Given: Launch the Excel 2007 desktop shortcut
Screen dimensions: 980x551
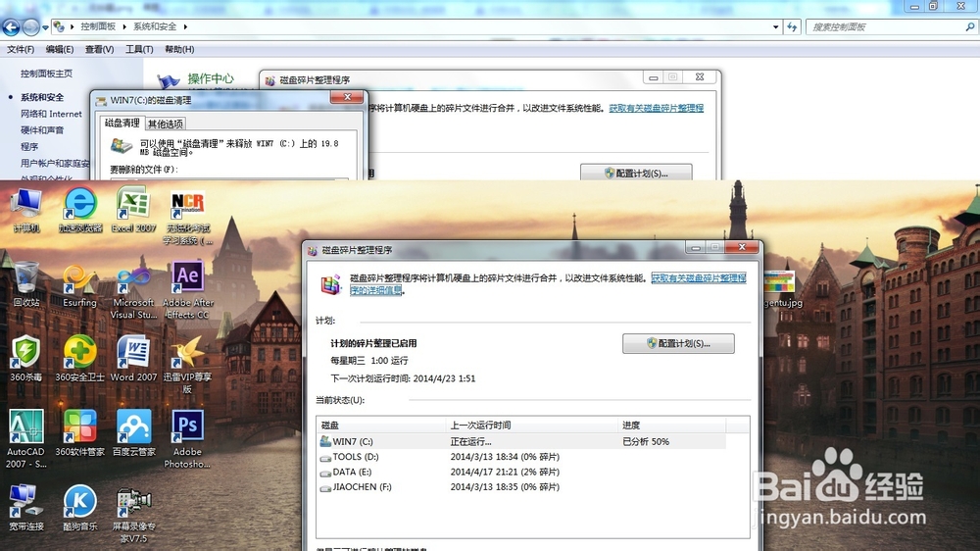Looking at the screenshot, I should click(133, 211).
